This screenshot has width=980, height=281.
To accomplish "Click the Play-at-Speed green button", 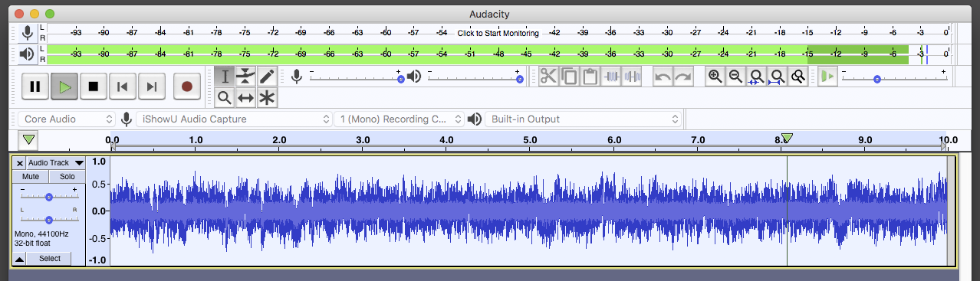I will [x=827, y=76].
